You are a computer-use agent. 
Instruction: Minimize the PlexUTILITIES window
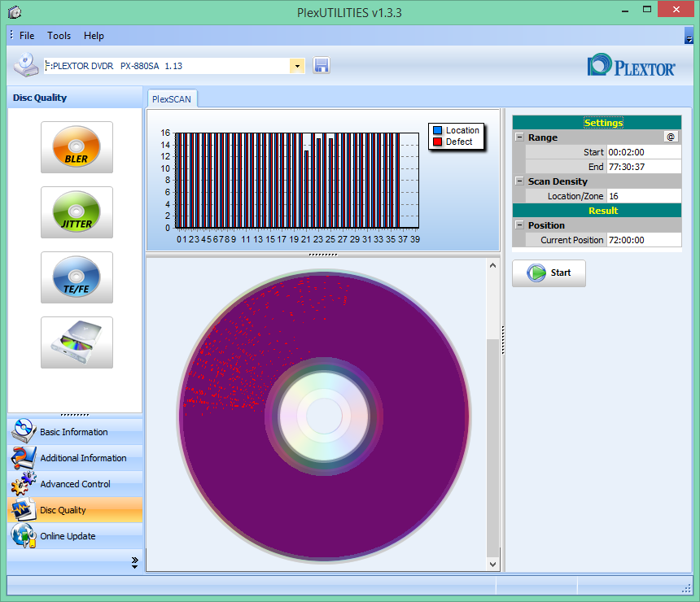click(x=625, y=10)
